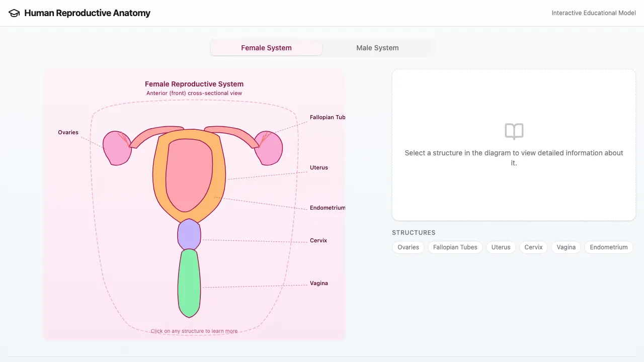Click the Ovaries label in the diagram
Screen dimensions: 644x362
pyautogui.click(x=68, y=132)
